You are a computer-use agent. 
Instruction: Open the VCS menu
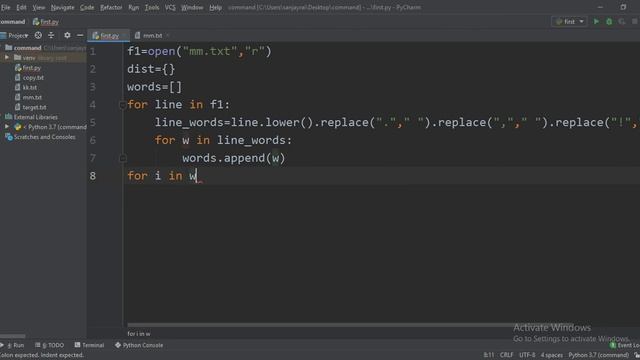[170, 7]
